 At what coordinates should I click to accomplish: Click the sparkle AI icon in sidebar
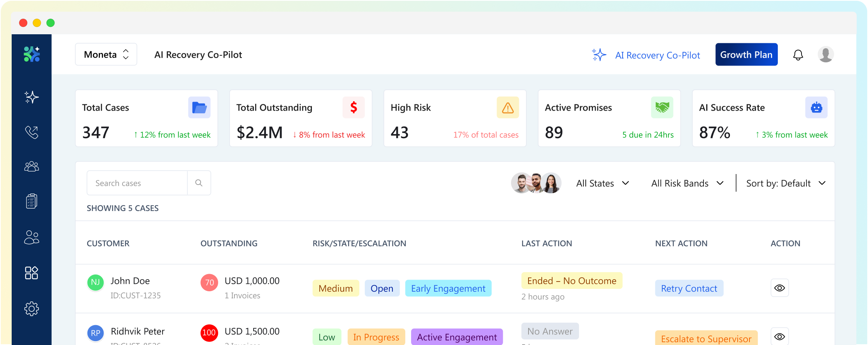(x=31, y=97)
